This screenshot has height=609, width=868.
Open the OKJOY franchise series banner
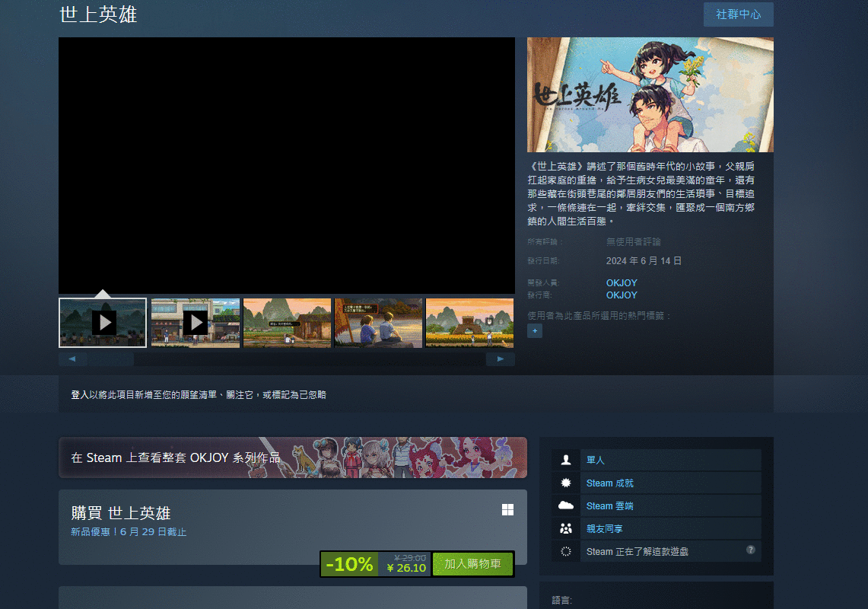click(293, 458)
